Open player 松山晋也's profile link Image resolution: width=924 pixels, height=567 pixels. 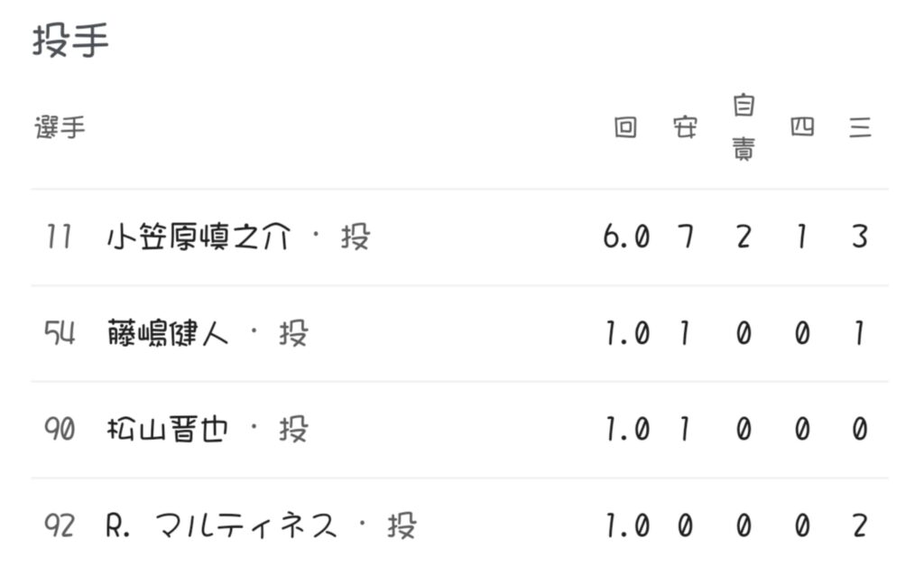(x=167, y=430)
